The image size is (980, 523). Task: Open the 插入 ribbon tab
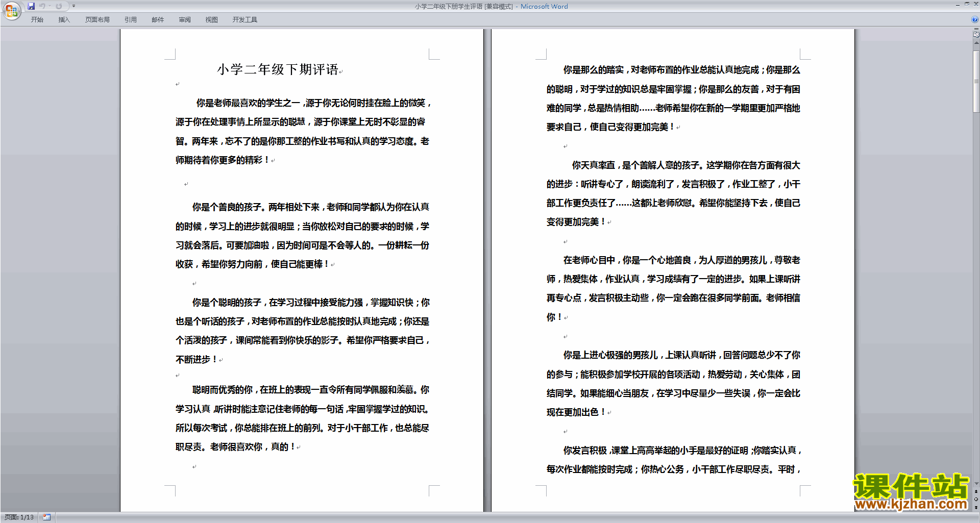coord(64,20)
